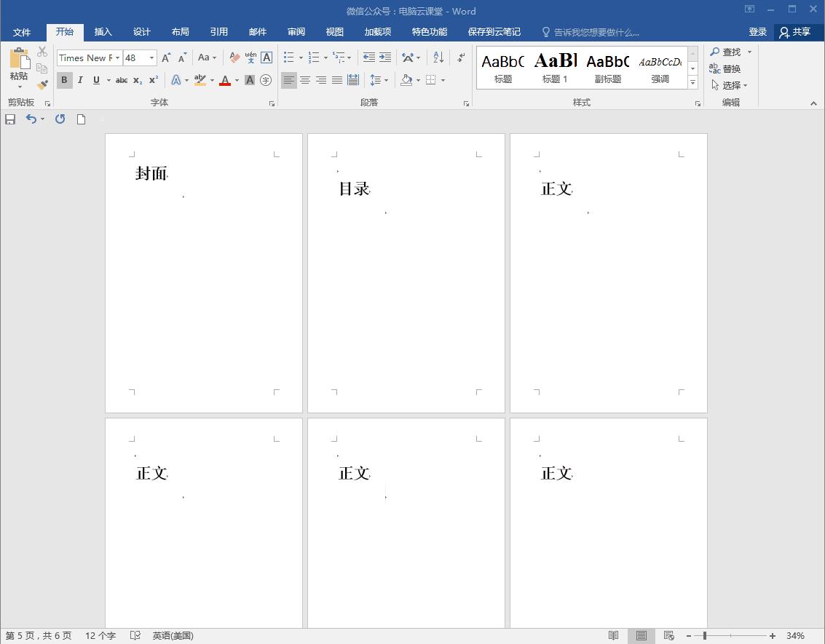
Task: Switch to the 插入 ribbon tab
Action: pyautogui.click(x=103, y=31)
